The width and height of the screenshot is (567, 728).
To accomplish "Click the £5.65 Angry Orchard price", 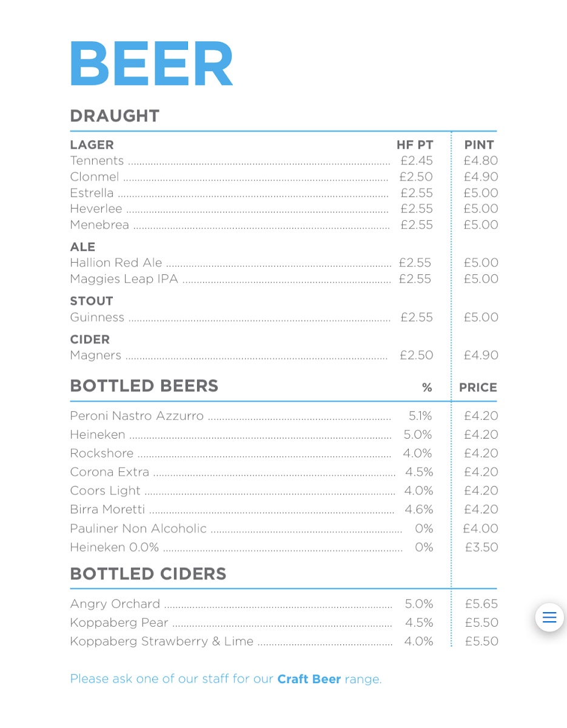I will [x=481, y=604].
